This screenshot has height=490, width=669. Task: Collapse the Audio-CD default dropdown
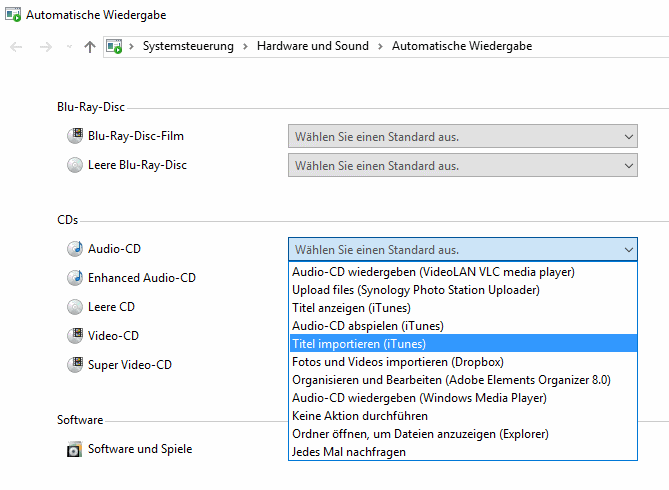[463, 249]
